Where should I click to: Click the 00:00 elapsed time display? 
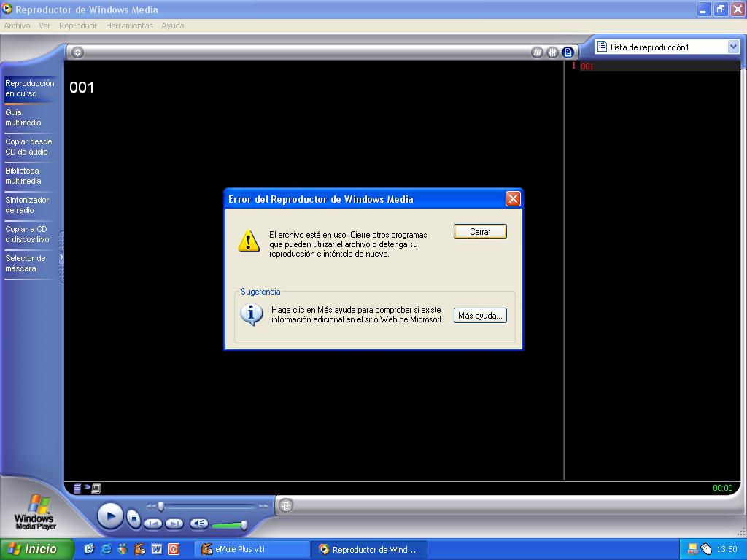tap(722, 488)
